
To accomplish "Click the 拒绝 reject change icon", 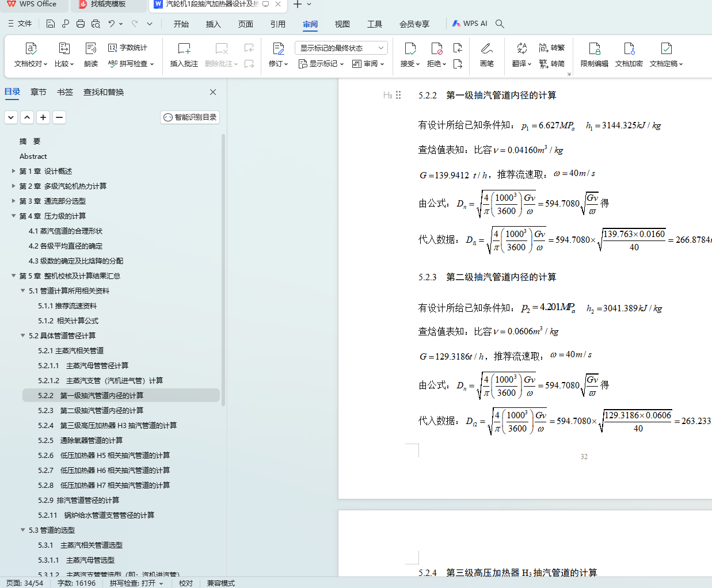I will (x=437, y=49).
